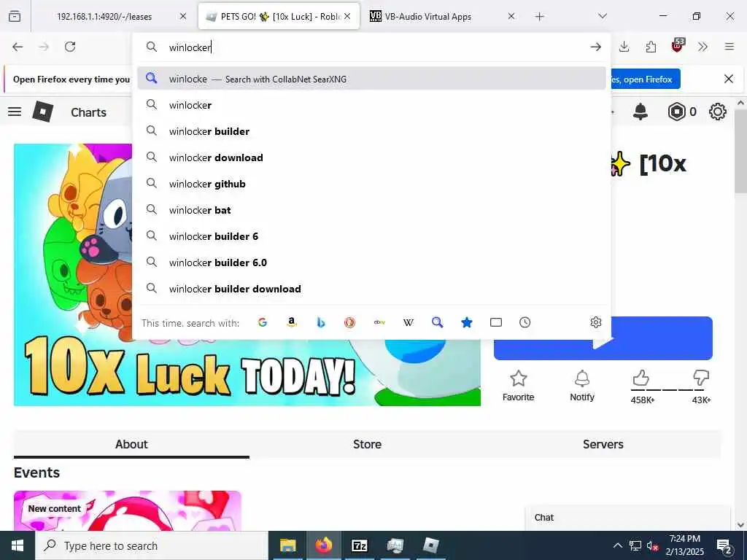The image size is (747, 560).
Task: Expand the list all tabs chevron
Action: (603, 16)
